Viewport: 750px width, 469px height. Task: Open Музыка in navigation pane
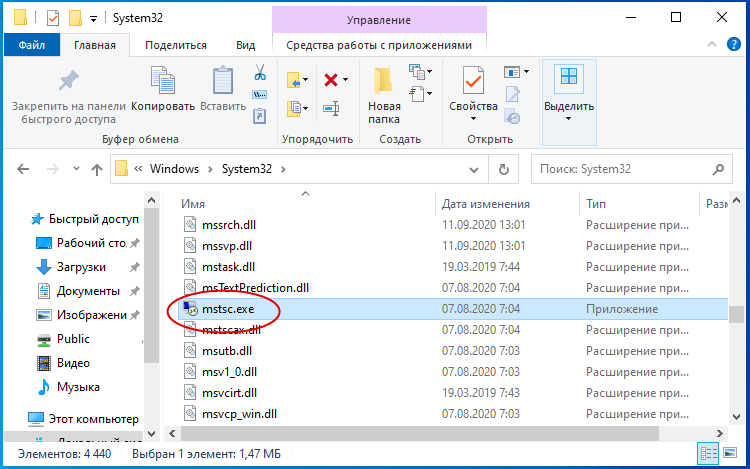point(78,386)
